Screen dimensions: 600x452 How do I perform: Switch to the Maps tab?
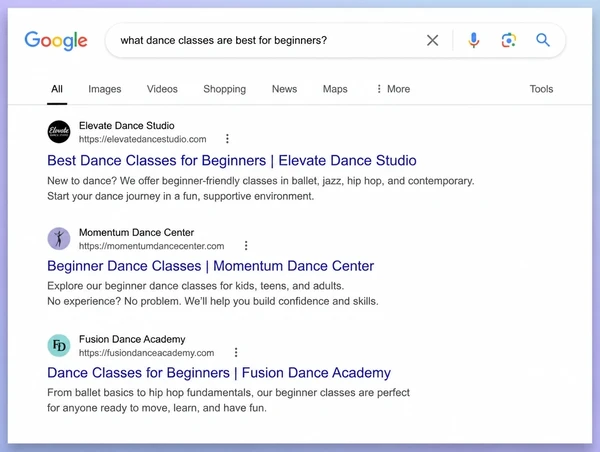point(335,89)
